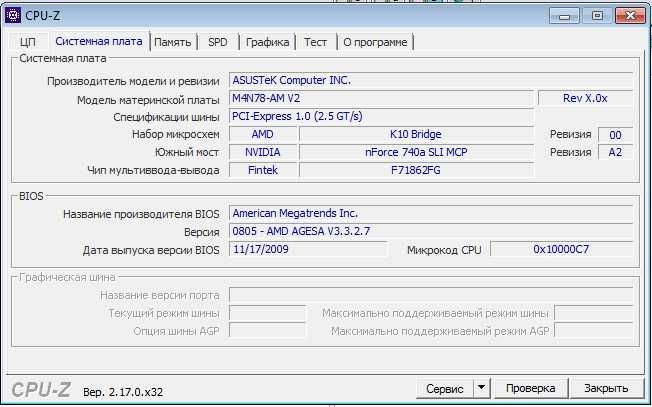The image size is (652, 407).
Task: Go to the Тест tab
Action: coord(315,42)
